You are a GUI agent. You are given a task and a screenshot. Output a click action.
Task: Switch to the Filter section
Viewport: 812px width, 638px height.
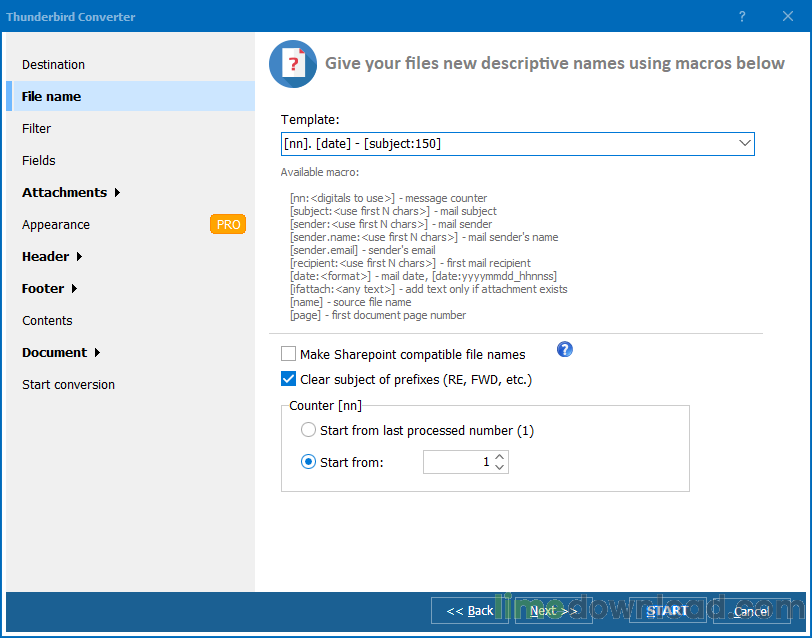[36, 128]
